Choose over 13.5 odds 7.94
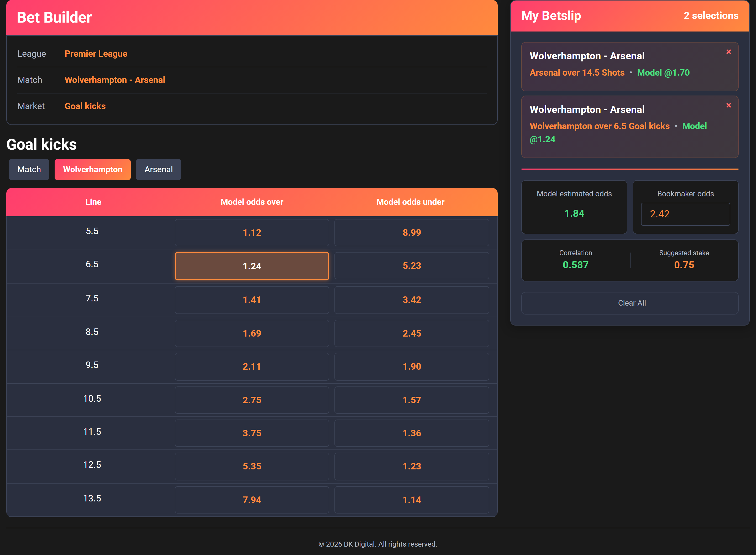This screenshot has width=756, height=555. coord(252,500)
